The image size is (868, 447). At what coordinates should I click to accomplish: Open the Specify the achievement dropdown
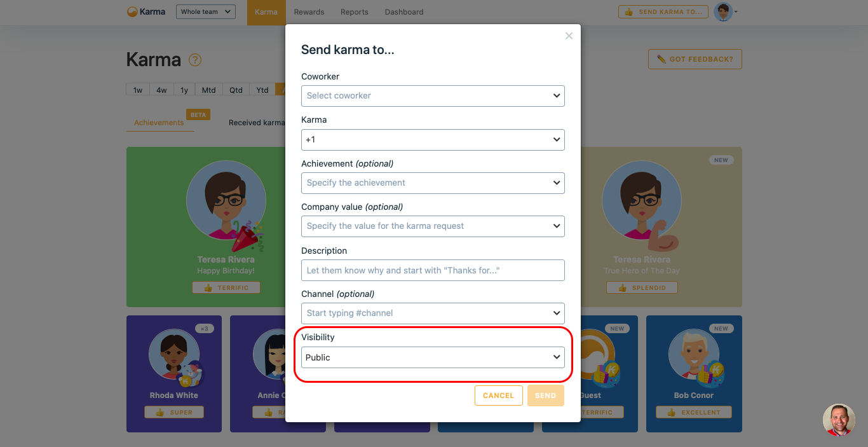click(433, 182)
